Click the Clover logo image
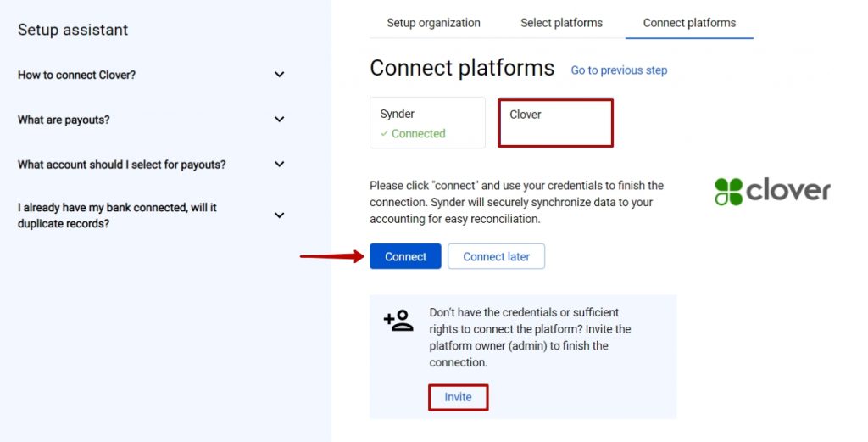The height and width of the screenshot is (442, 868). [772, 191]
